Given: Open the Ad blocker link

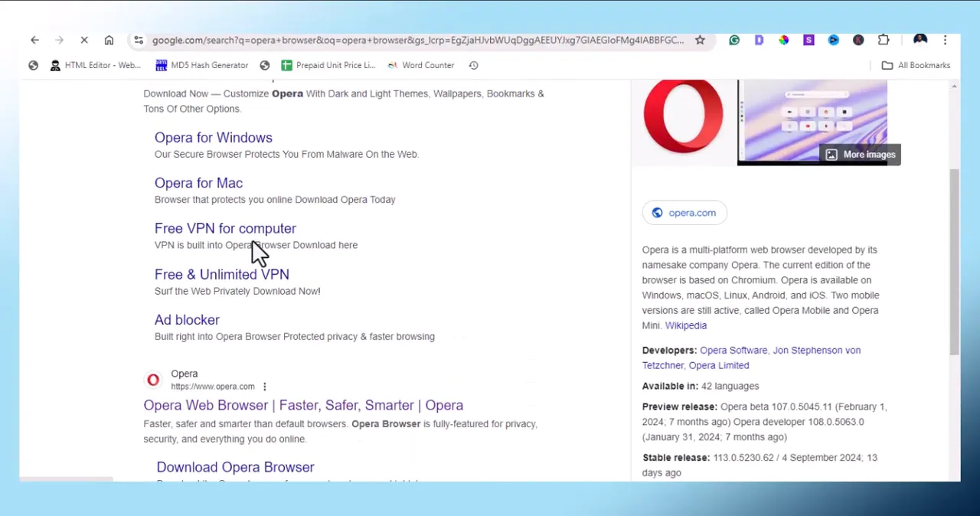Looking at the screenshot, I should pos(187,319).
